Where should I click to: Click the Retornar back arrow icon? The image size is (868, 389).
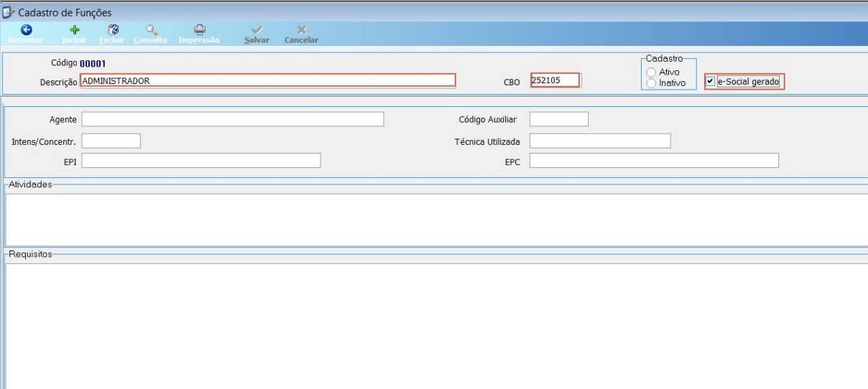click(27, 30)
